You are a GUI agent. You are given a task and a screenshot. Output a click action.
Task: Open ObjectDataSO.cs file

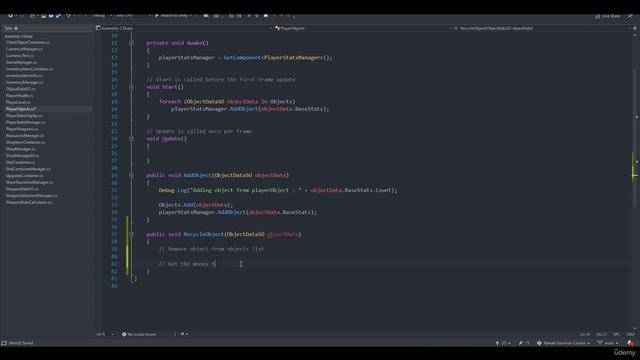point(20,89)
